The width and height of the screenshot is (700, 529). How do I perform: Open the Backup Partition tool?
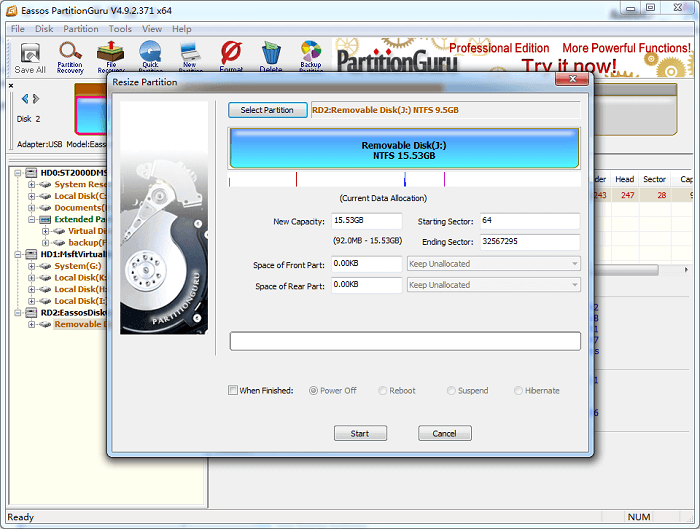click(x=311, y=57)
